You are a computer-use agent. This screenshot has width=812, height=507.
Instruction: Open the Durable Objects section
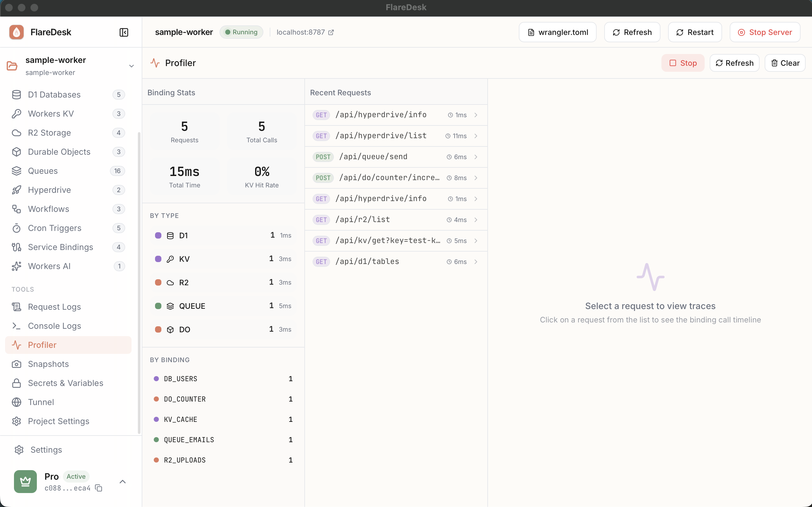coord(59,152)
